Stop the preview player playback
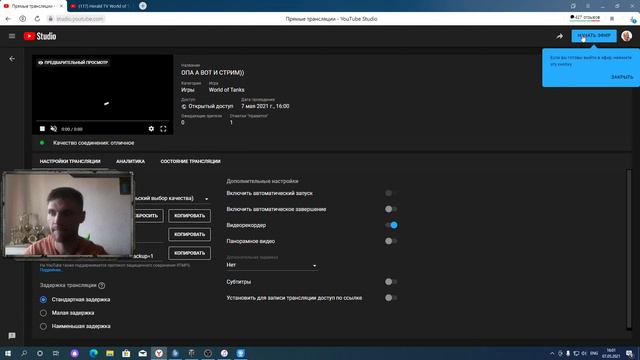Image resolution: width=640 pixels, height=360 pixels. 42,129
